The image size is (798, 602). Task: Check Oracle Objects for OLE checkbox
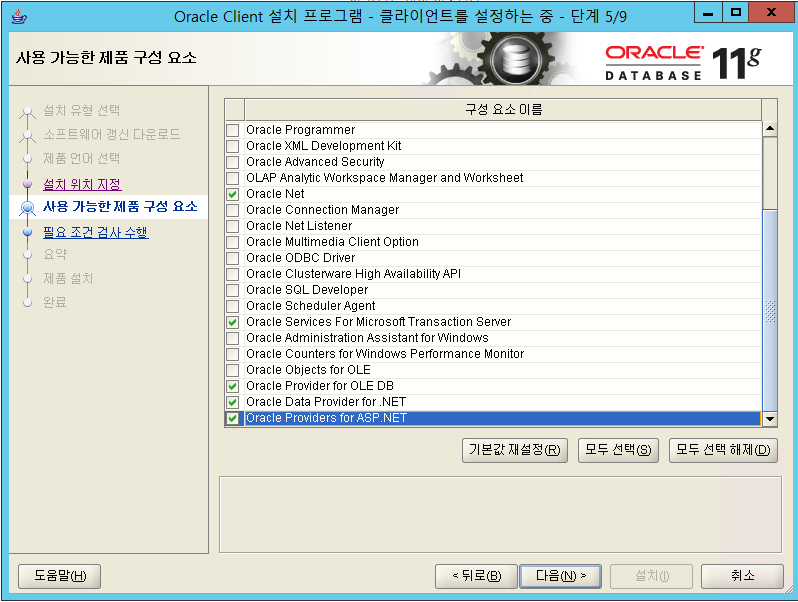coord(233,370)
